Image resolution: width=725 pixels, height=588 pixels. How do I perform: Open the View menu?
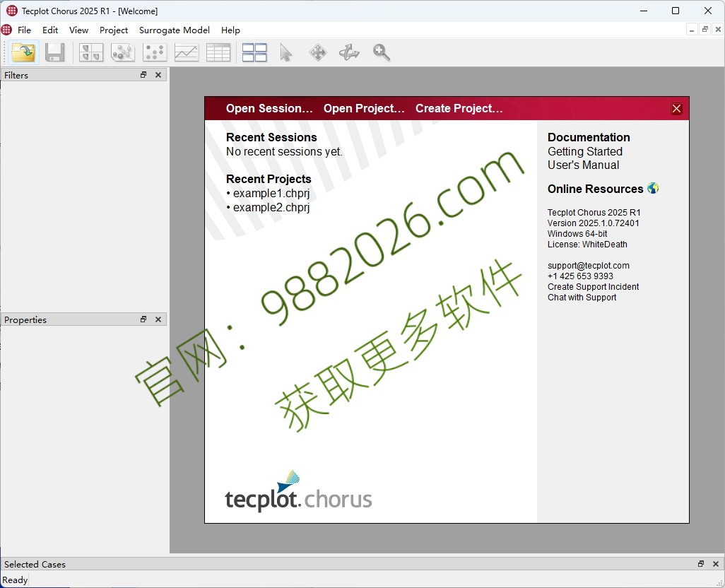tap(78, 30)
